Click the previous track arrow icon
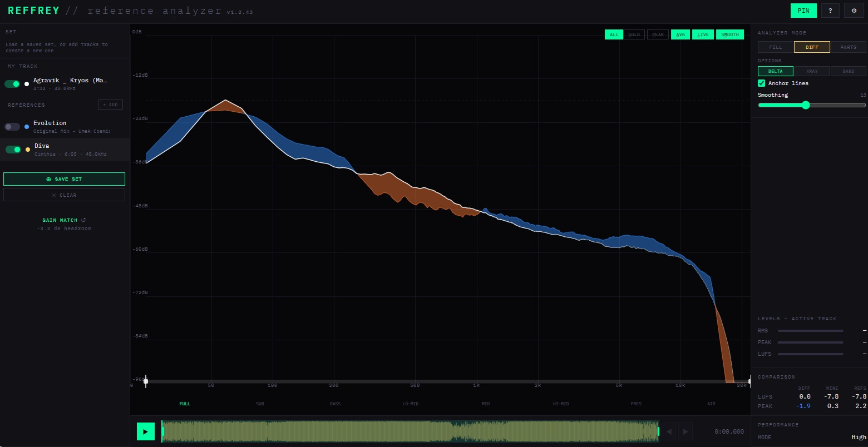868x447 pixels. coord(669,431)
